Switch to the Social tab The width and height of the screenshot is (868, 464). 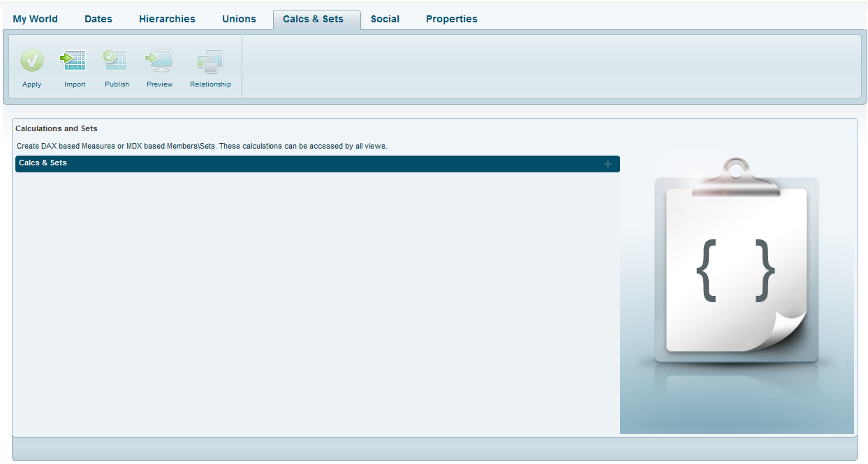coord(385,19)
